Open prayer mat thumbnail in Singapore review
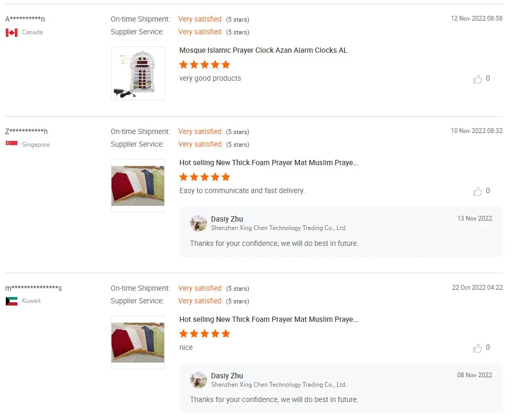515x420 pixels. [137, 186]
